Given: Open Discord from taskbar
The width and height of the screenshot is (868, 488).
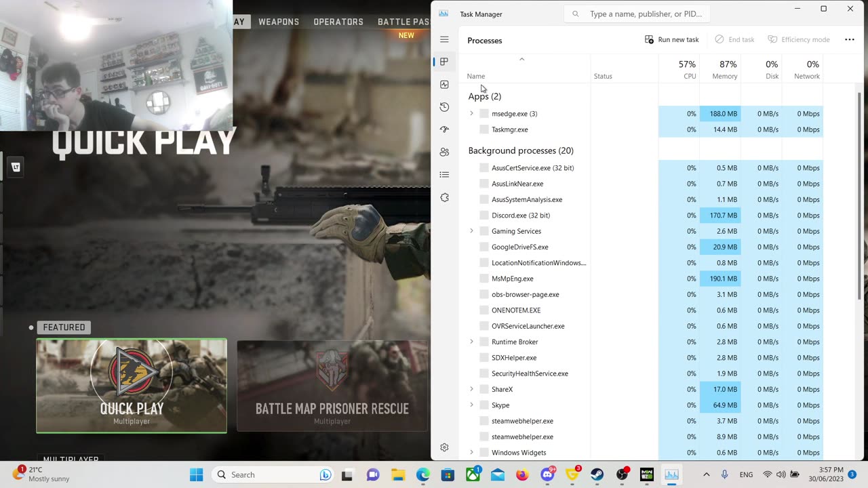Looking at the screenshot, I should click(547, 475).
